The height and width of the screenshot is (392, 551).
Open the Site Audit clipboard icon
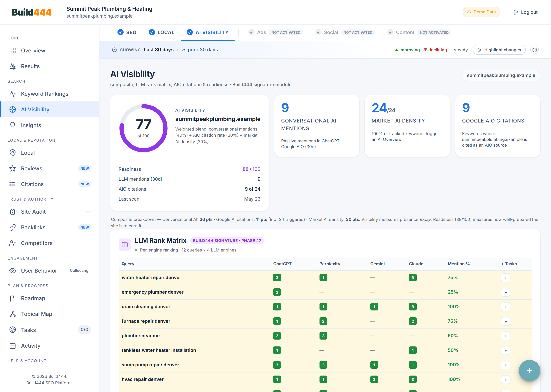point(13,212)
